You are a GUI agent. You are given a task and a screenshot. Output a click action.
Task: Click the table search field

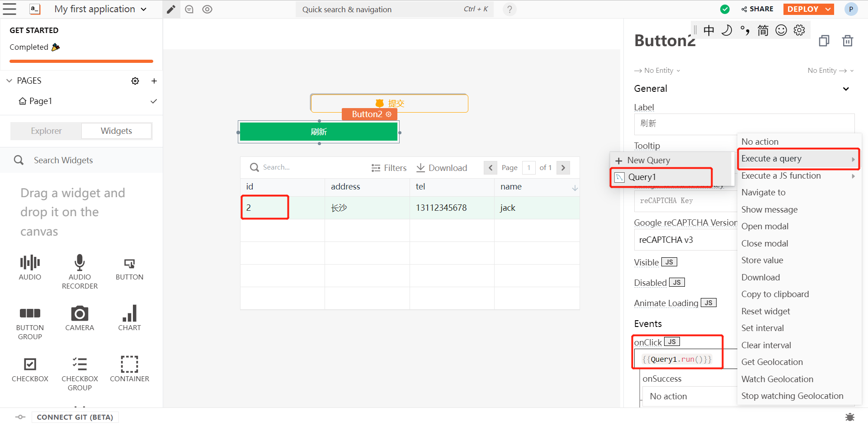289,167
